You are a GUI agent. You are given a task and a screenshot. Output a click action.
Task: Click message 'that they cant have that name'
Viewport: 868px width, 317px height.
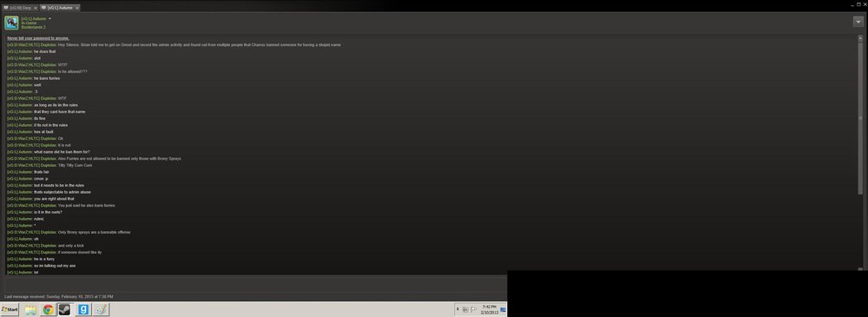(x=60, y=111)
